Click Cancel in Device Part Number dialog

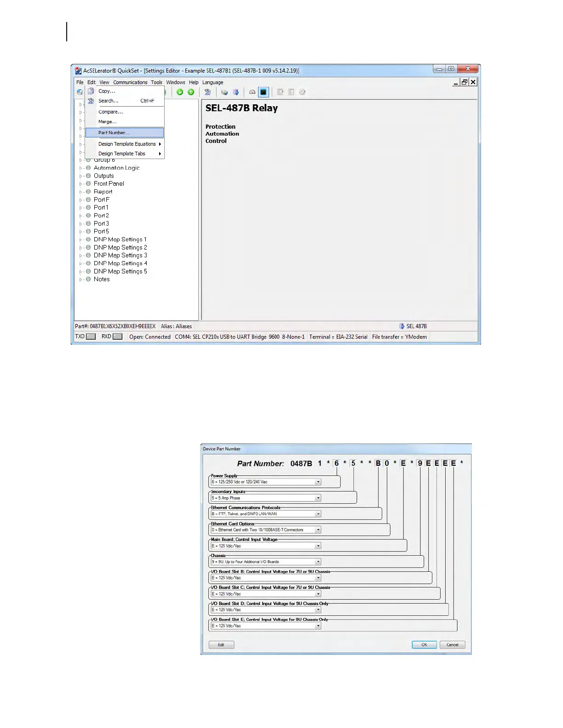(453, 645)
